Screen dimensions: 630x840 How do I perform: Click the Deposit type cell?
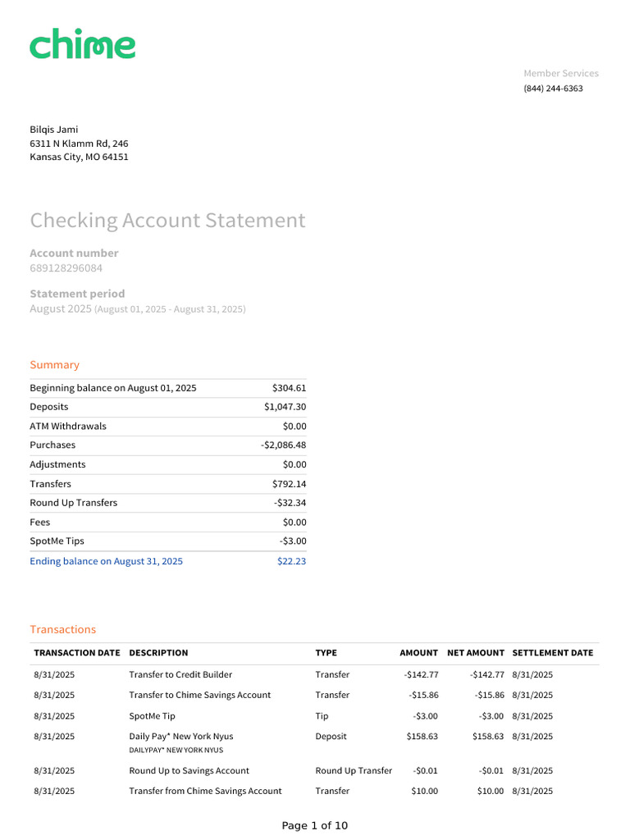point(331,737)
